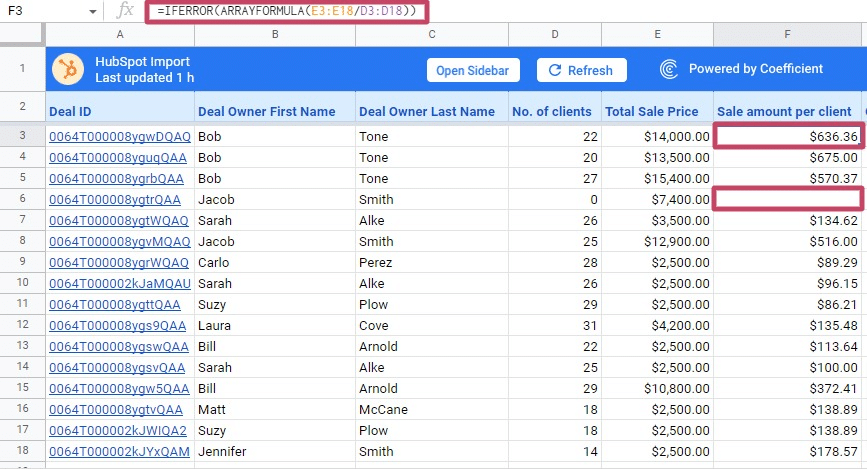
Task: Select row 6 header
Action: pyautogui.click(x=21, y=199)
